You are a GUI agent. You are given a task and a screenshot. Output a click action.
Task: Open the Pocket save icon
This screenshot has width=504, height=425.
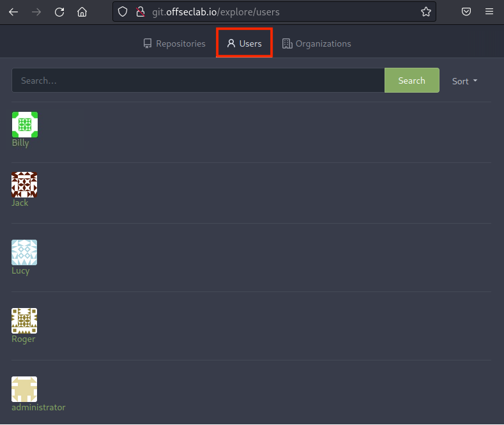point(467,12)
